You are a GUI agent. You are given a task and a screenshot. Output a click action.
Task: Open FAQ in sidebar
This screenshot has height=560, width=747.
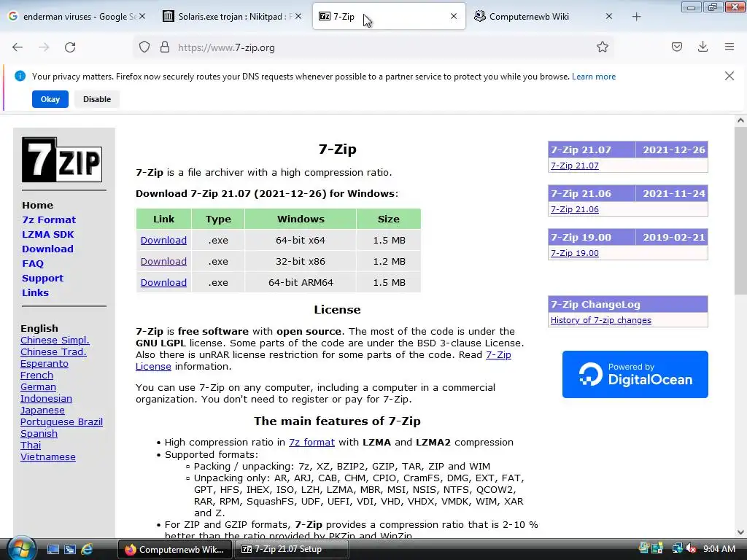(32, 264)
